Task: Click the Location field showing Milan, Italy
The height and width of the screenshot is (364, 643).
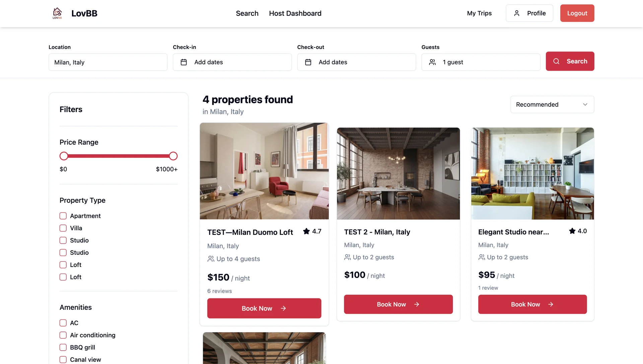Action: [x=108, y=62]
